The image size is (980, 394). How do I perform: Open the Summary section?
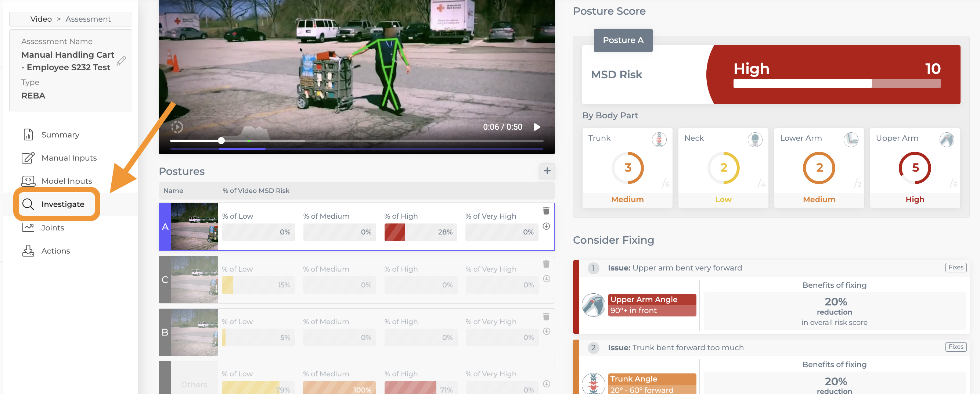[x=60, y=135]
